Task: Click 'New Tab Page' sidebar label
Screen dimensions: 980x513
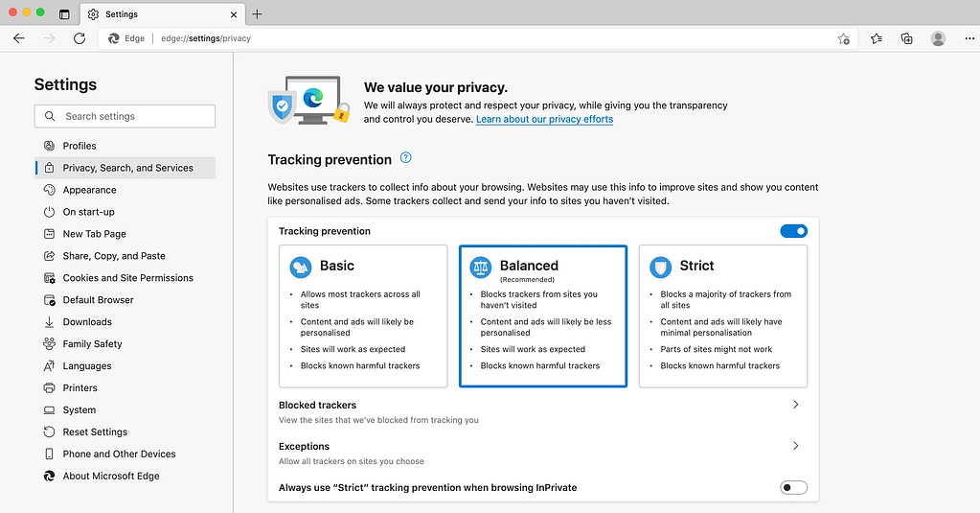Action: [x=95, y=234]
